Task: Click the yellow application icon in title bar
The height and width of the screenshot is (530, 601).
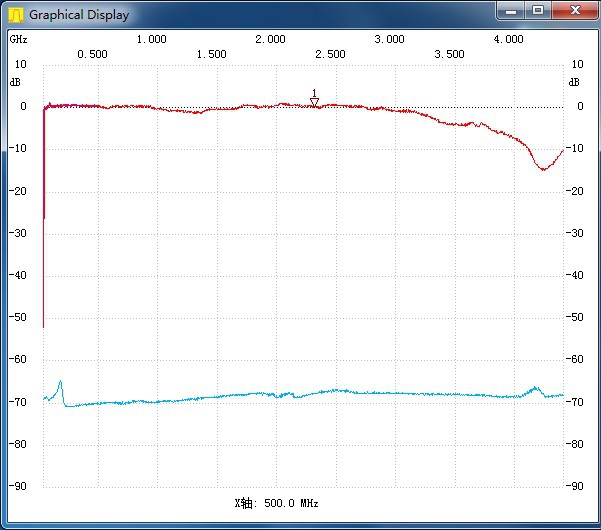Action: pyautogui.click(x=15, y=14)
